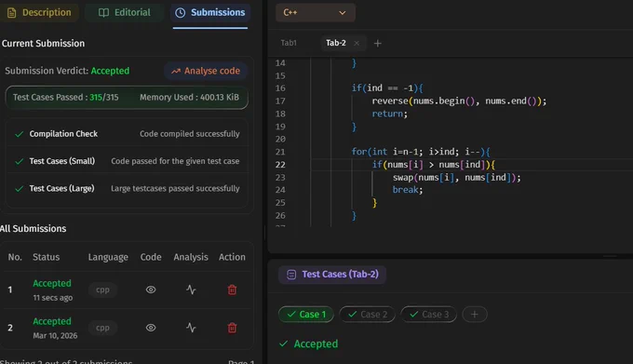Image resolution: width=633 pixels, height=364 pixels.
Task: Place cursor on the reverse(nums.begin() line
Action: tap(459, 101)
